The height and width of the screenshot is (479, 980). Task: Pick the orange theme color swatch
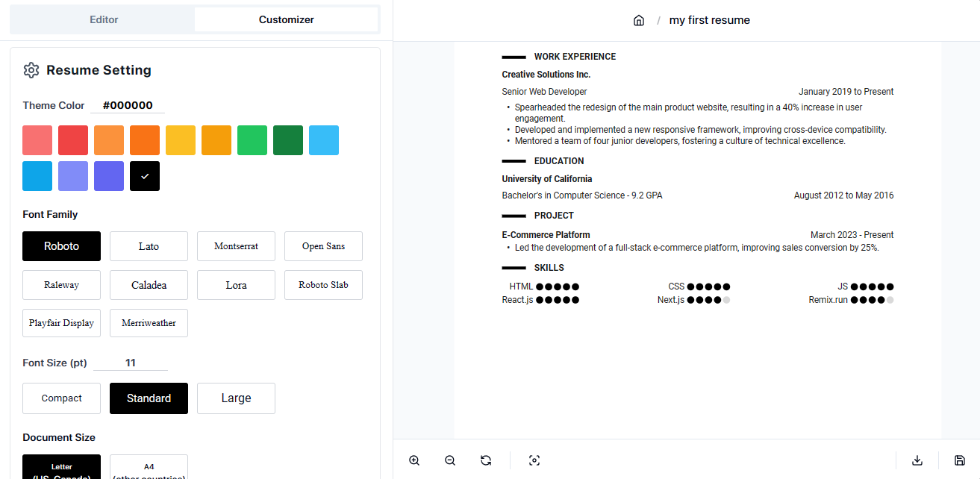click(x=145, y=140)
